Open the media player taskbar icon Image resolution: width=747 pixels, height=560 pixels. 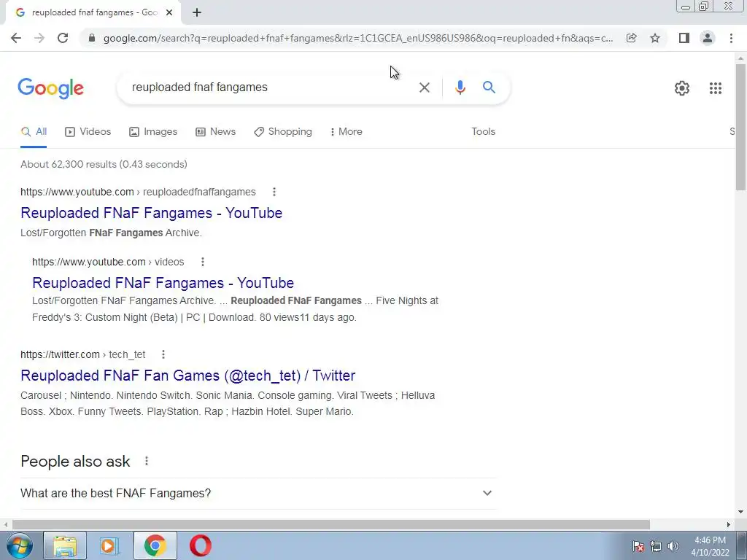pos(109,545)
